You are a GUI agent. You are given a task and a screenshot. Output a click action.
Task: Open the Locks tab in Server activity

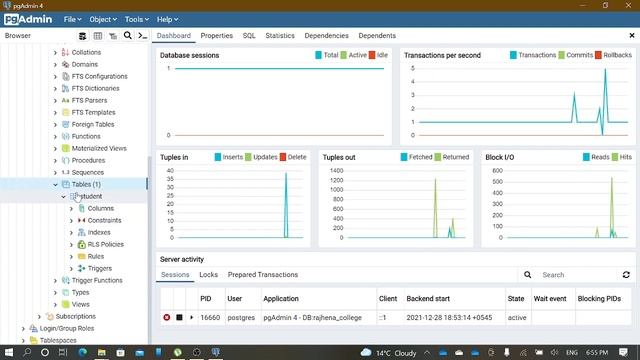(x=209, y=275)
